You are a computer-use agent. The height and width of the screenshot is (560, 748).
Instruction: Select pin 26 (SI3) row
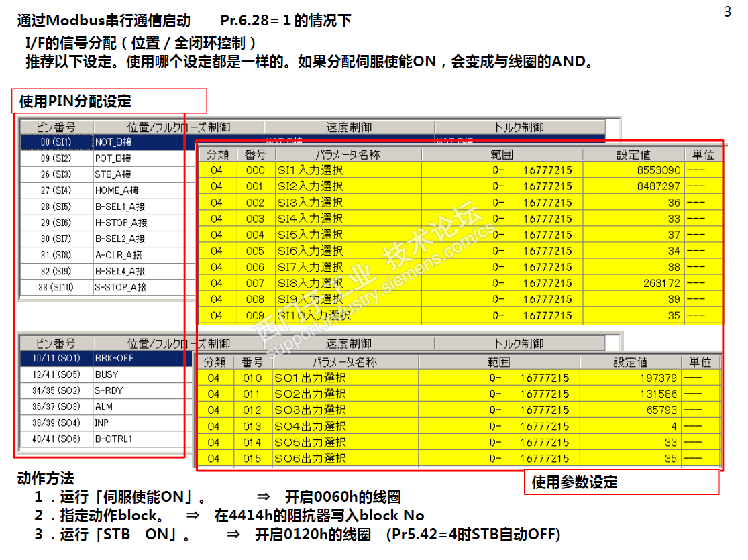(x=56, y=174)
